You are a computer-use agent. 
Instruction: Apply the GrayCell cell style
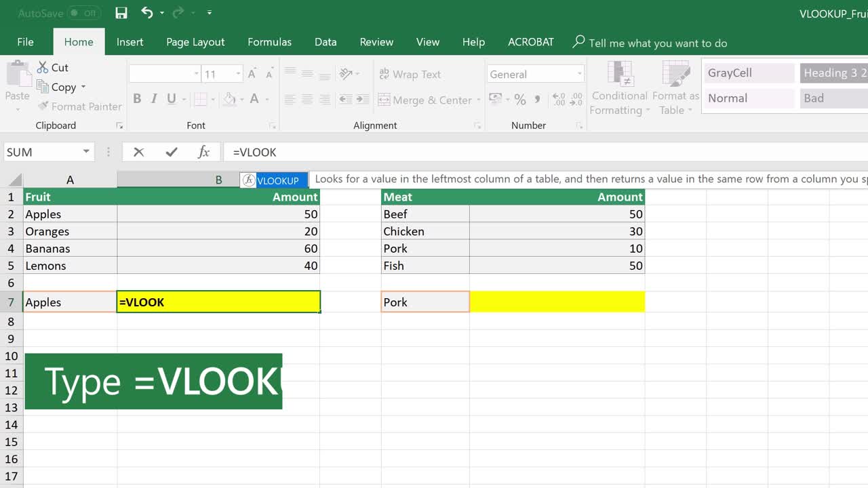(749, 73)
